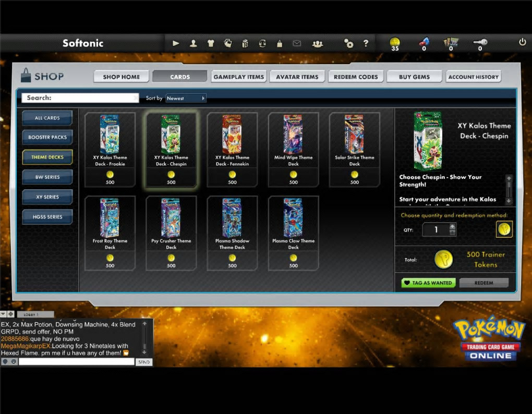This screenshot has width=532, height=414.
Task: Filter by HGSS Series
Action: click(x=47, y=217)
